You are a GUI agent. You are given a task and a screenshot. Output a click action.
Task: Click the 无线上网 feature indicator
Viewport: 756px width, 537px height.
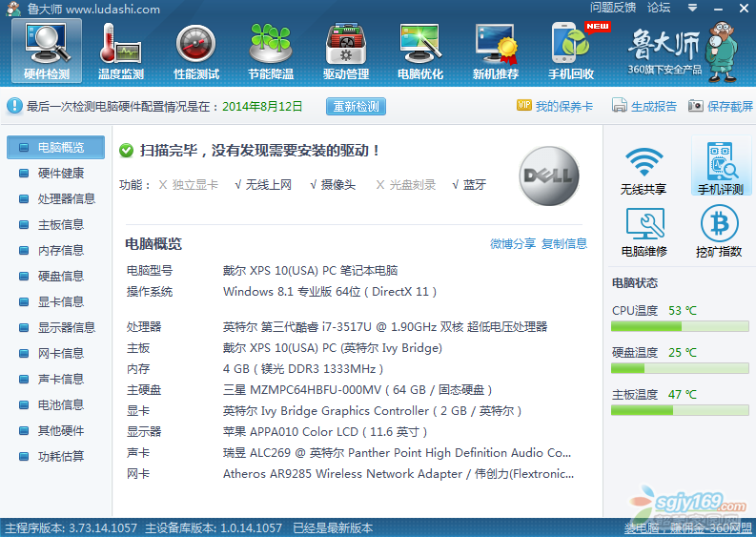coord(263,185)
